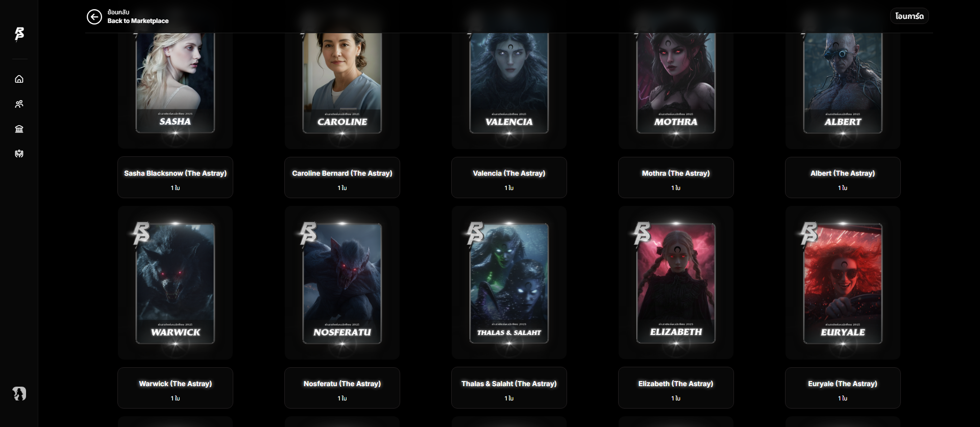Select the Valencia card image
The image size is (980, 427).
click(509, 83)
